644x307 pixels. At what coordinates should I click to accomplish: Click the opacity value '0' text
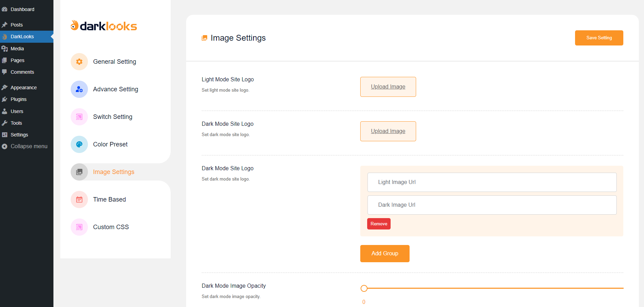coord(364,302)
